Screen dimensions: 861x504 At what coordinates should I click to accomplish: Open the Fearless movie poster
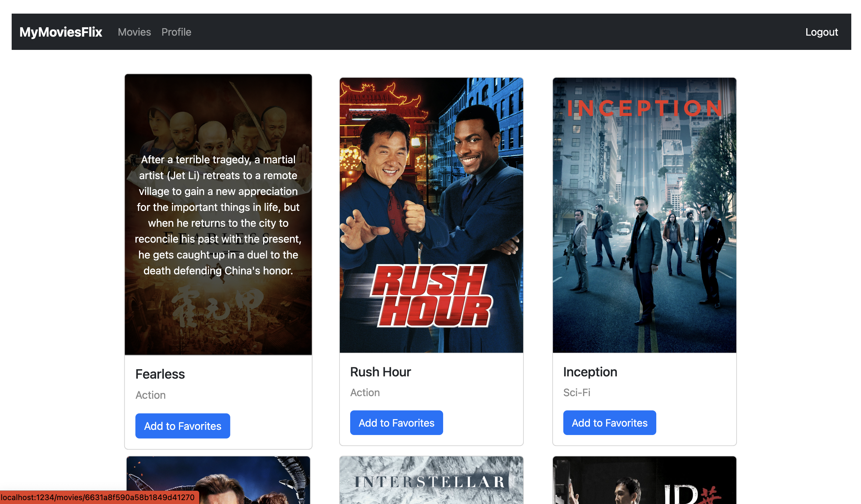(x=218, y=214)
